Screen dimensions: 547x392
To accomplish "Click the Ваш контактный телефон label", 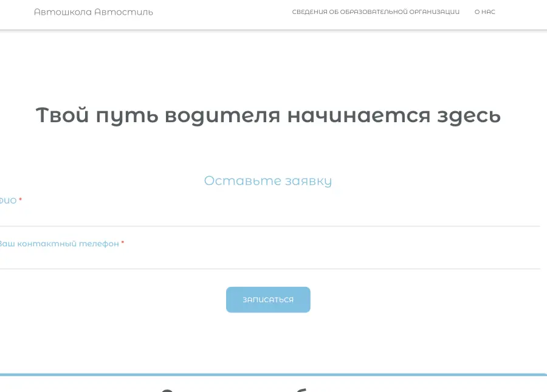I will click(59, 244).
